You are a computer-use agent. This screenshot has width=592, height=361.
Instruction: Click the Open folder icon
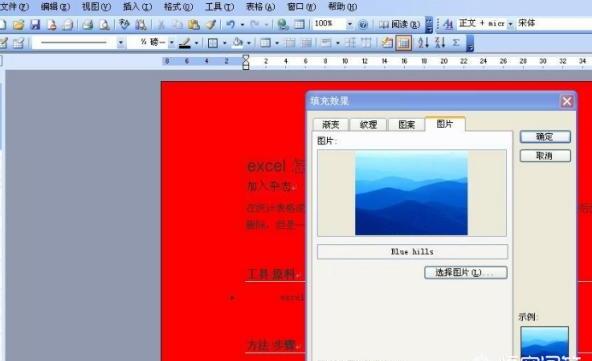[18, 25]
